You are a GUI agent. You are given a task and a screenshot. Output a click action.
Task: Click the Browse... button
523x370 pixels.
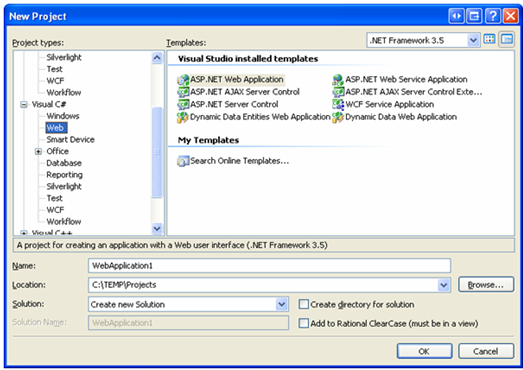point(486,285)
